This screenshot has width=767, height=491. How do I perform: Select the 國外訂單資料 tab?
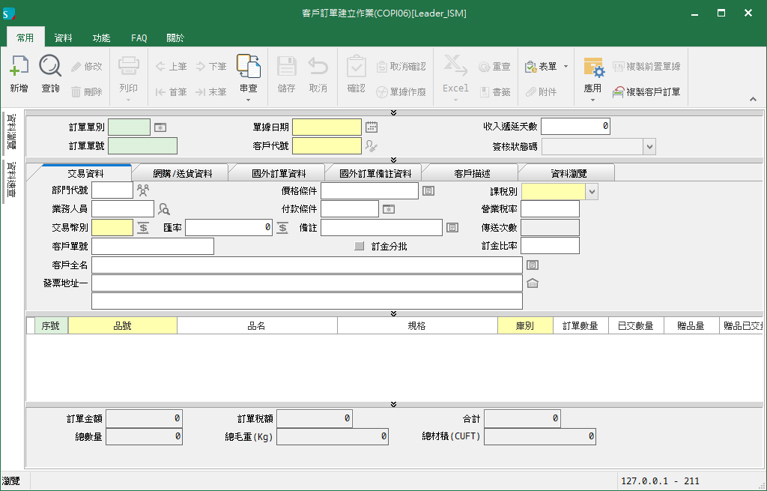point(280,173)
